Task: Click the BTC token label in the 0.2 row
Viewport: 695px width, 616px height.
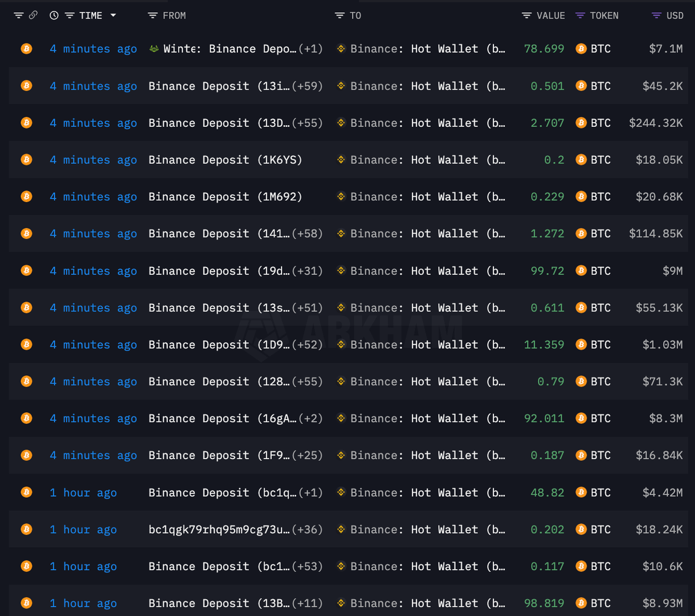Action: [601, 160]
